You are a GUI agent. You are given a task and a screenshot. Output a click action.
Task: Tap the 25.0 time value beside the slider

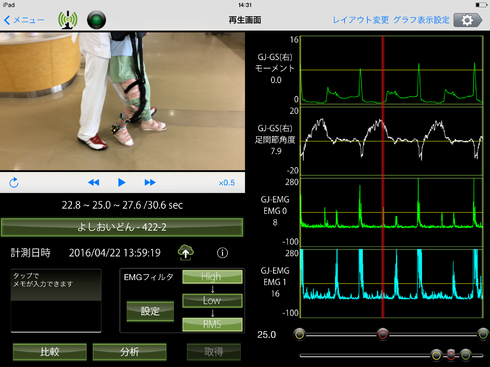tap(266, 335)
